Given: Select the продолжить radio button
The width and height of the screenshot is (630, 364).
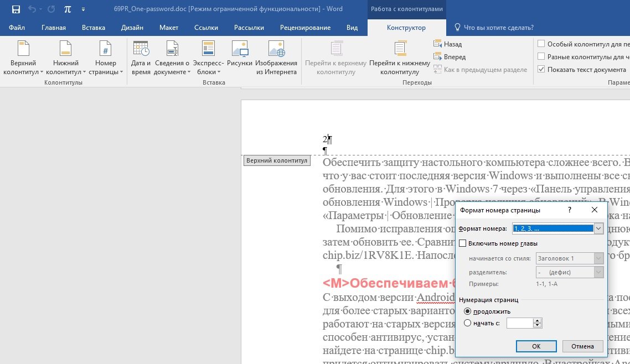Looking at the screenshot, I should (x=468, y=311).
